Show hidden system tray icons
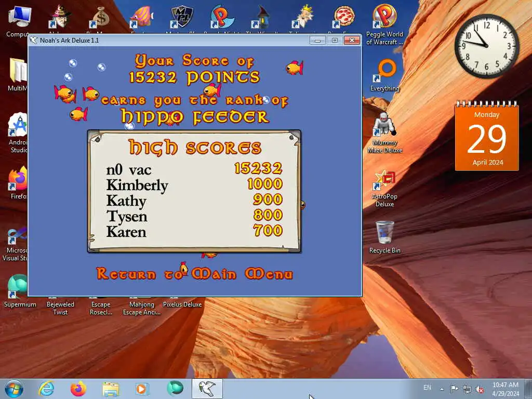532x399 pixels. click(442, 389)
